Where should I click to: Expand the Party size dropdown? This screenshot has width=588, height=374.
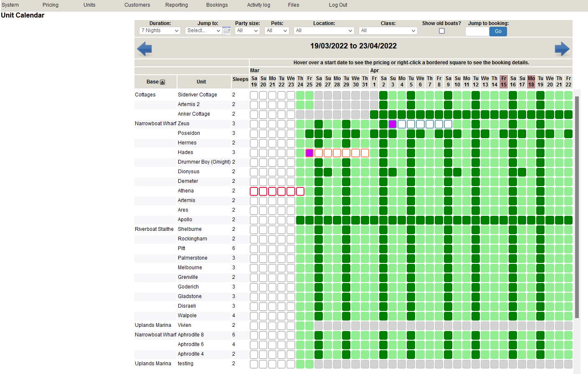[247, 31]
